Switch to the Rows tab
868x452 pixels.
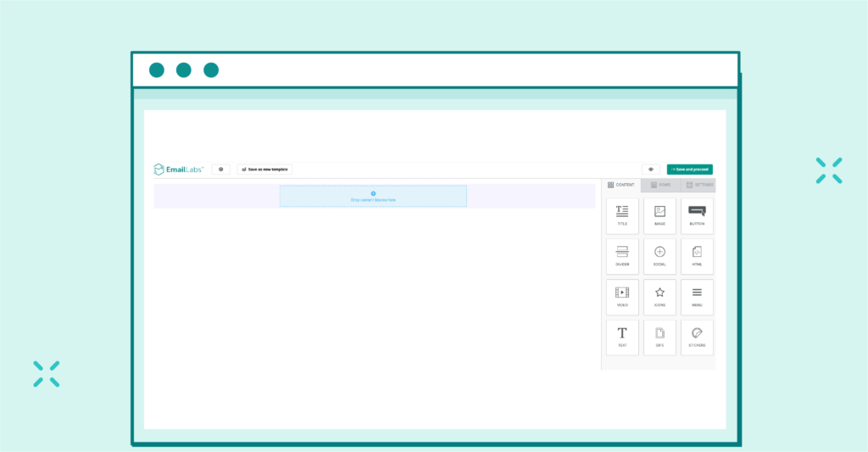659,185
